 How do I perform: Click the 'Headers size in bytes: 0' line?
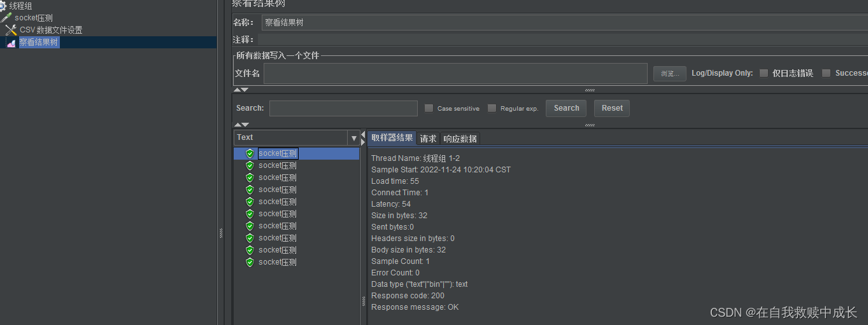tap(413, 239)
